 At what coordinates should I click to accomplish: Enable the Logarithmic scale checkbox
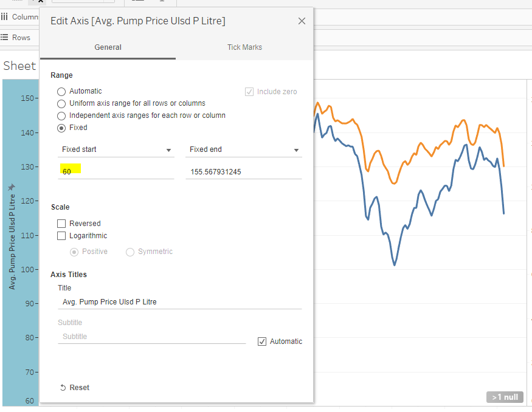(61, 236)
